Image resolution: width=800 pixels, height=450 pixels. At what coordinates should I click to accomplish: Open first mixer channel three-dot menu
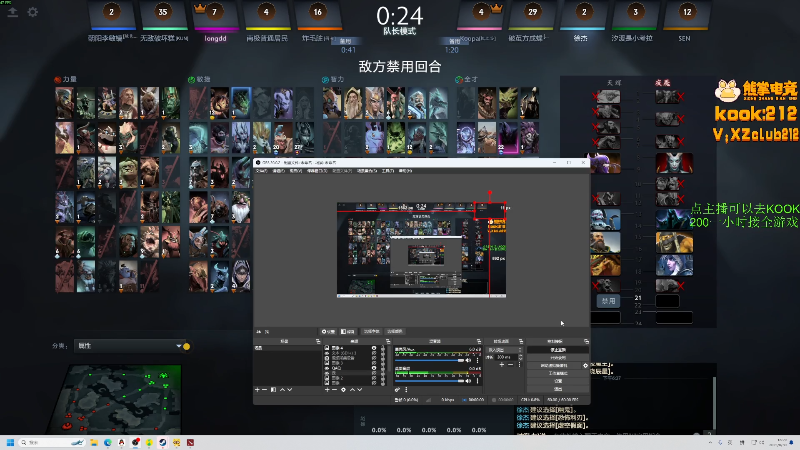478,360
